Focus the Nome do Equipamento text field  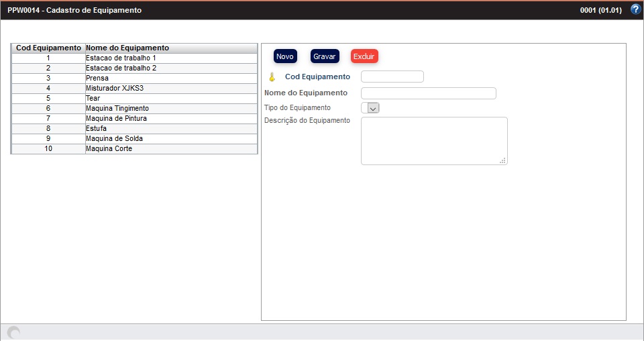[428, 93]
